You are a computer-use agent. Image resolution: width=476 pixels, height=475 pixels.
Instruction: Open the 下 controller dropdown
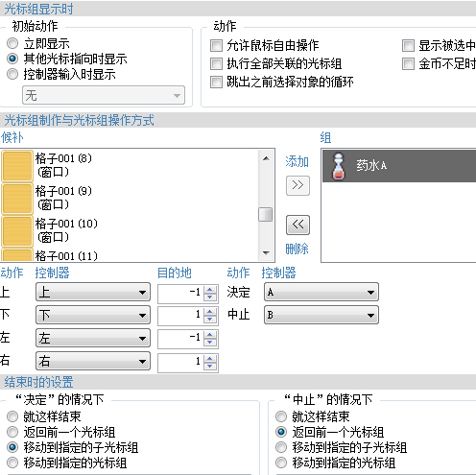(x=93, y=315)
